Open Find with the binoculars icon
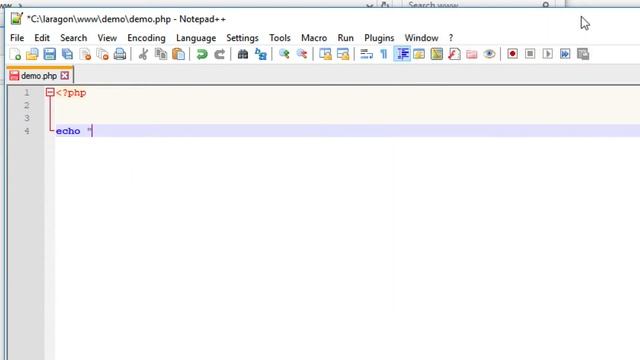Image resolution: width=640 pixels, height=360 pixels. pyautogui.click(x=243, y=54)
